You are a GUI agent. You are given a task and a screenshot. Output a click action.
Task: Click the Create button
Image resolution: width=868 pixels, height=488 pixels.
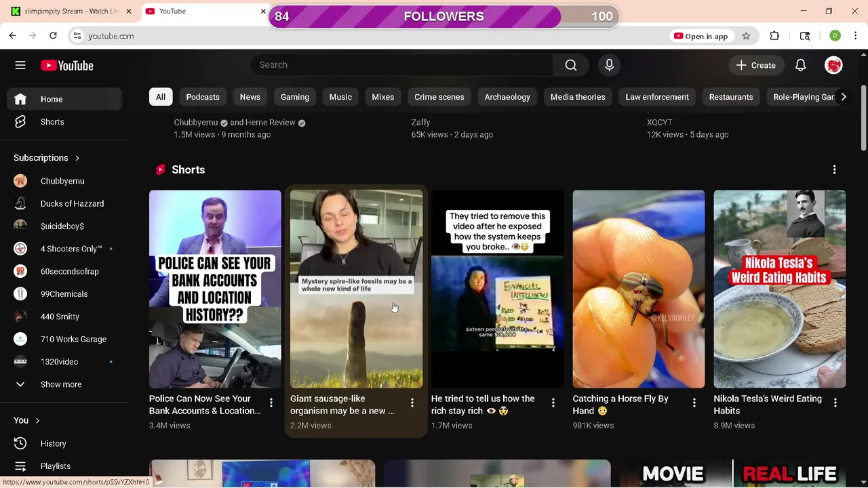click(756, 65)
